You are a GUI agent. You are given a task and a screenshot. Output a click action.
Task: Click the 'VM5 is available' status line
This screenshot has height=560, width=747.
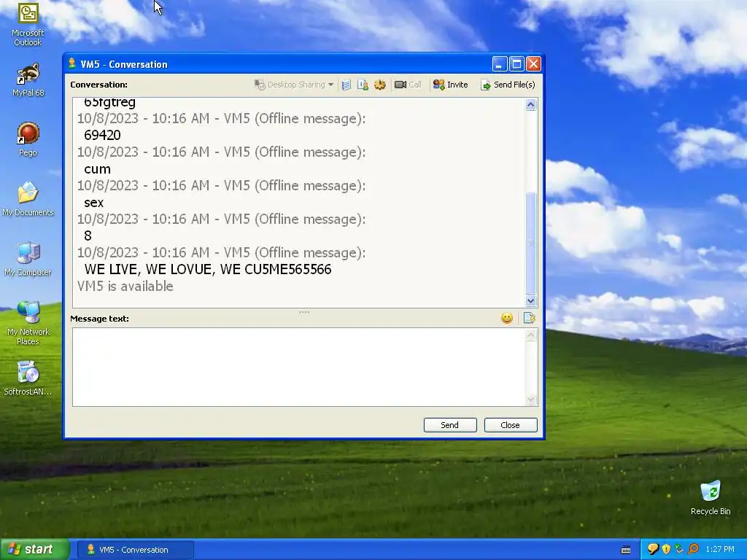point(125,286)
